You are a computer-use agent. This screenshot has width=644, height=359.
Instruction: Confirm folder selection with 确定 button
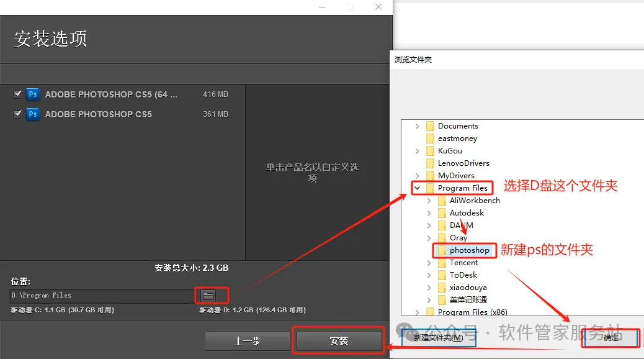610,338
